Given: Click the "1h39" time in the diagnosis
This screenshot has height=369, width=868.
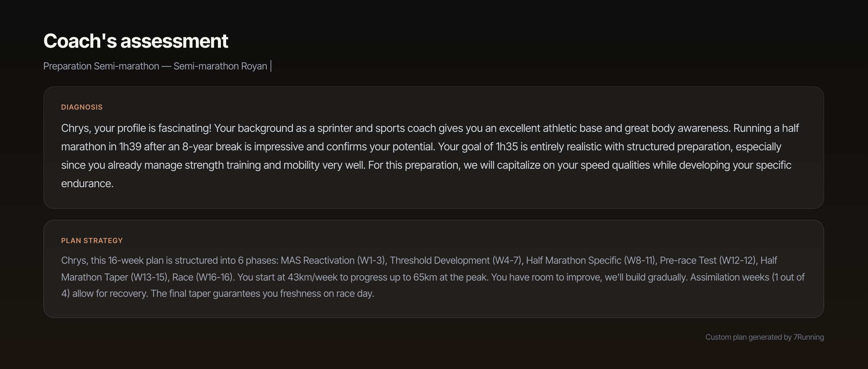Looking at the screenshot, I should [130, 147].
